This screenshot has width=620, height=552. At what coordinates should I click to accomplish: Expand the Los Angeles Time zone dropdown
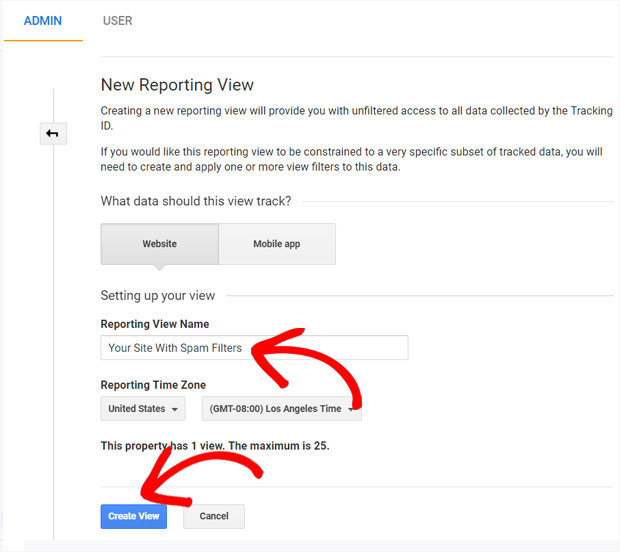pyautogui.click(x=280, y=409)
